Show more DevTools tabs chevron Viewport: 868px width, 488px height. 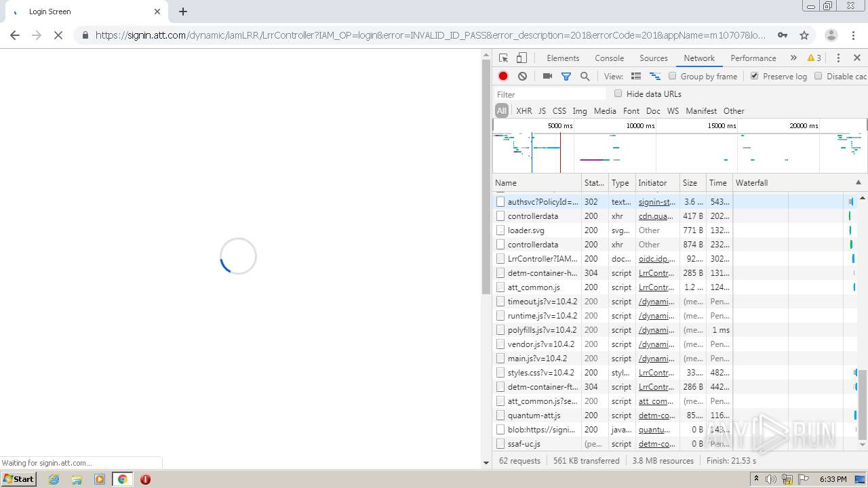coord(793,58)
